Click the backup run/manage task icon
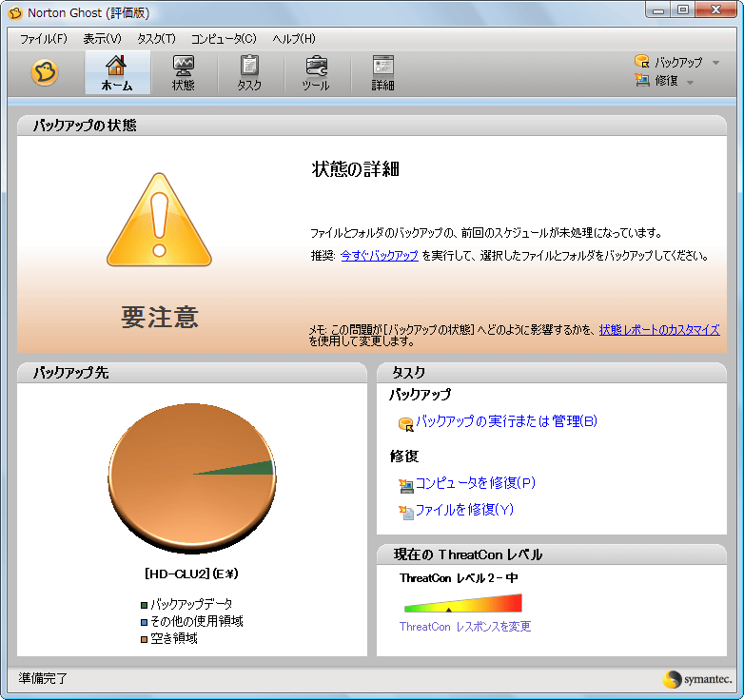The height and width of the screenshot is (700, 744). pyautogui.click(x=405, y=423)
